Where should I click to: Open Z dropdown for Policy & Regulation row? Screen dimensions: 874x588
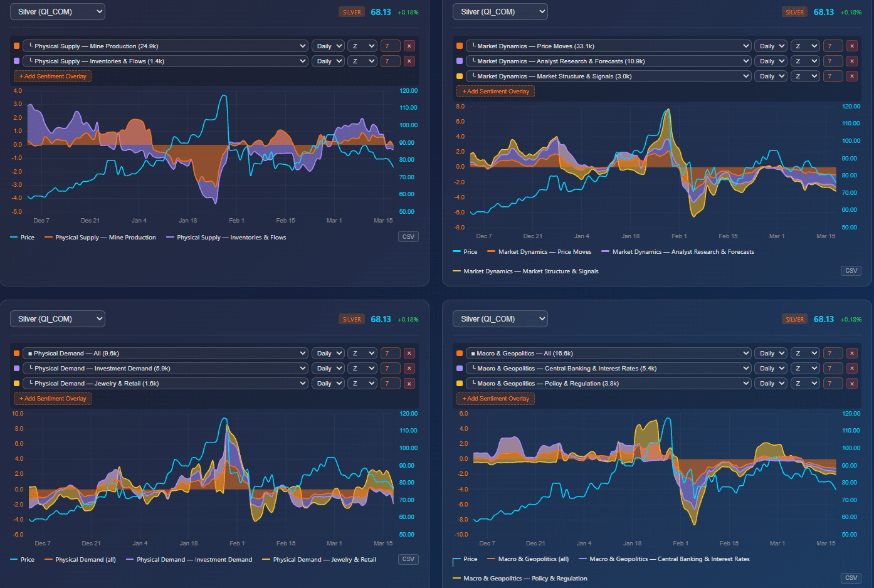click(x=805, y=383)
